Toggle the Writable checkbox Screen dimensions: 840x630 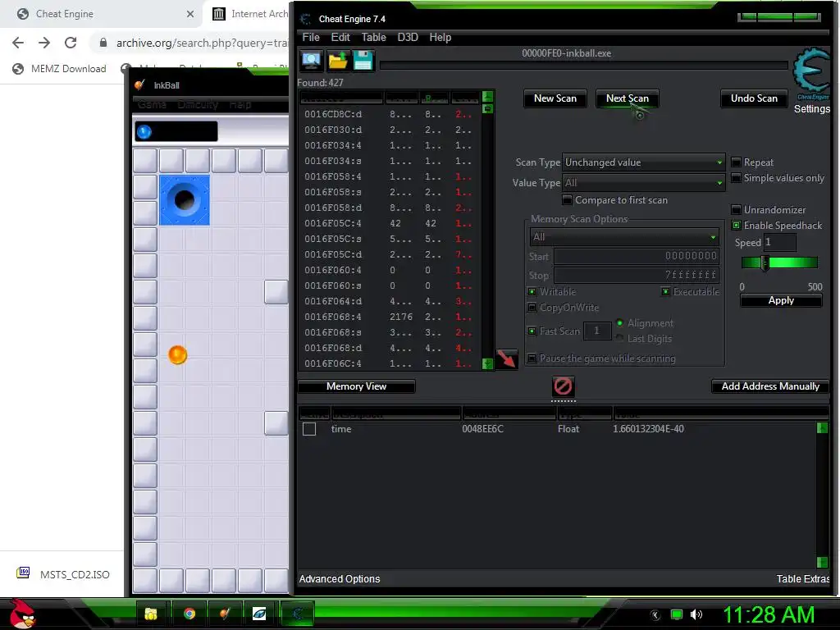(x=532, y=291)
